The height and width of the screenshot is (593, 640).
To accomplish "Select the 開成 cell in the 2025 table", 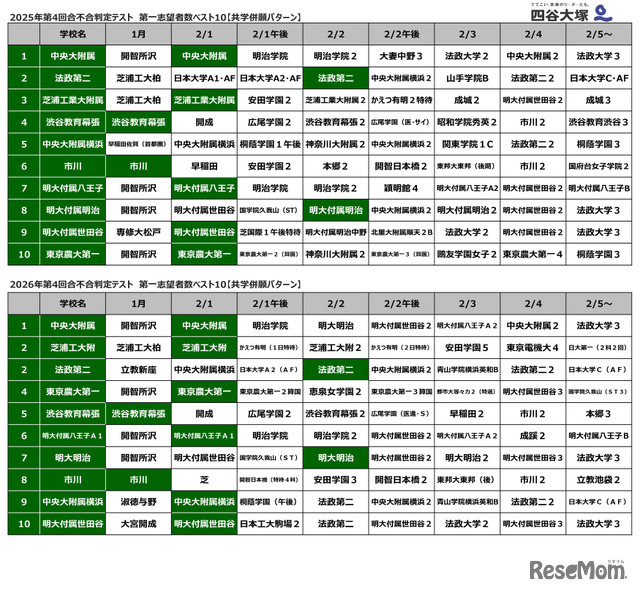I will 204,122.
